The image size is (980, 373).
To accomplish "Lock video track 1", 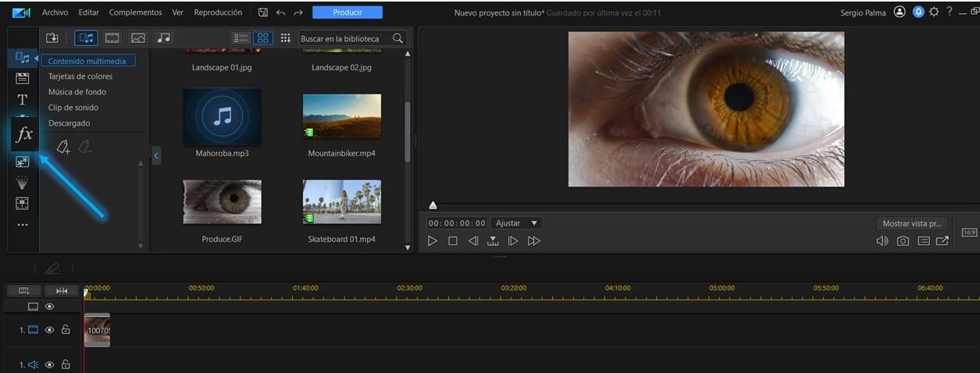I will coord(66,330).
